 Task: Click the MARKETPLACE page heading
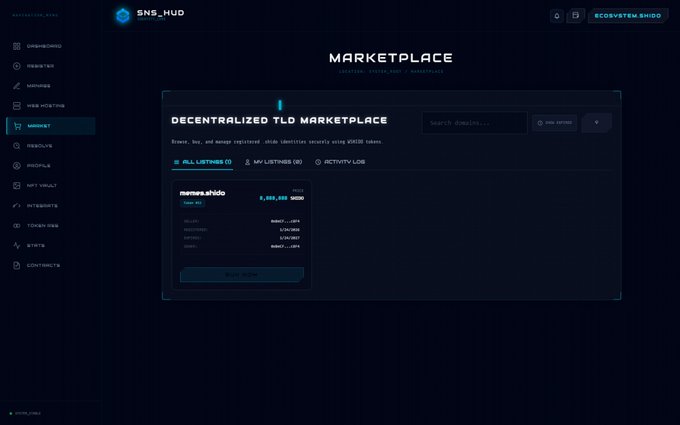(x=391, y=58)
